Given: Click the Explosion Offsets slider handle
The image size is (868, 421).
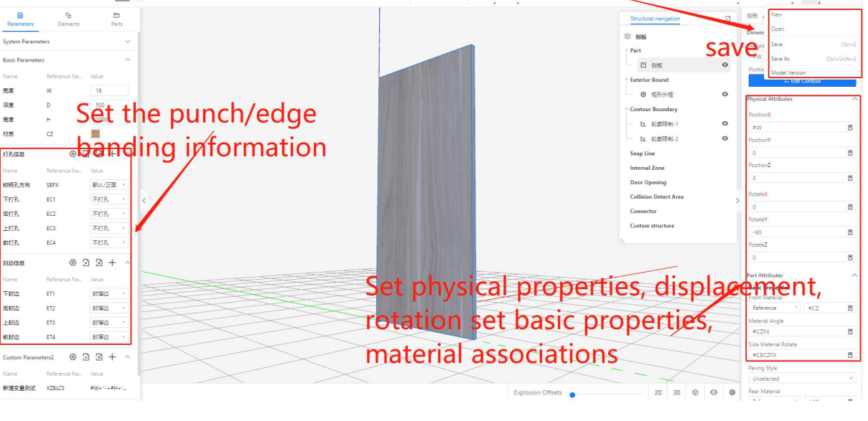Looking at the screenshot, I should point(572,394).
